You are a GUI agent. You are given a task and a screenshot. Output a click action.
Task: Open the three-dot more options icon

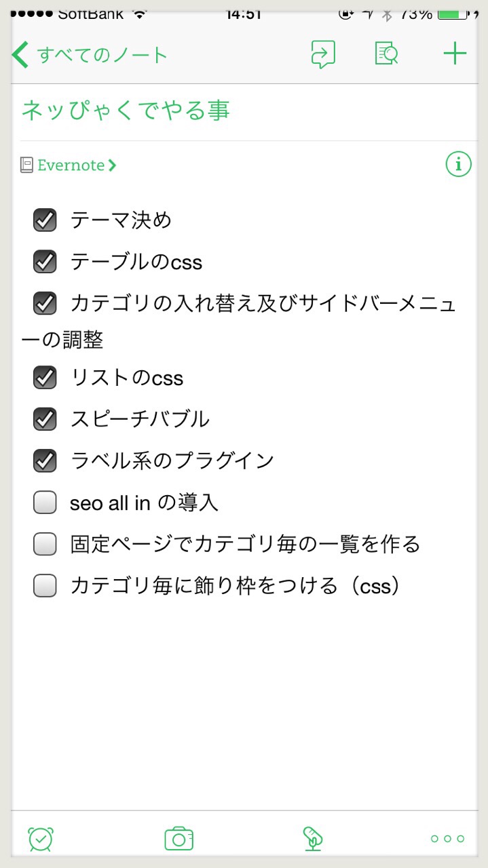pyautogui.click(x=448, y=839)
